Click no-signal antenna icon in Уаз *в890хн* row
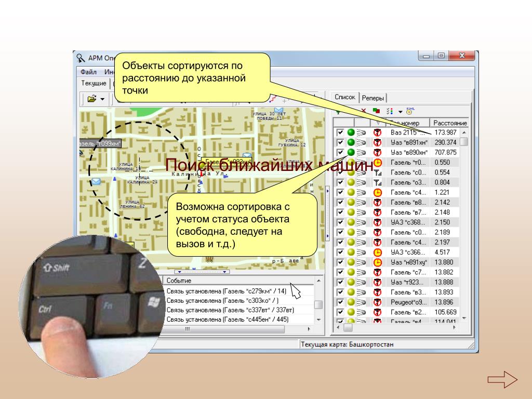The width and height of the screenshot is (532, 399). [x=377, y=152]
